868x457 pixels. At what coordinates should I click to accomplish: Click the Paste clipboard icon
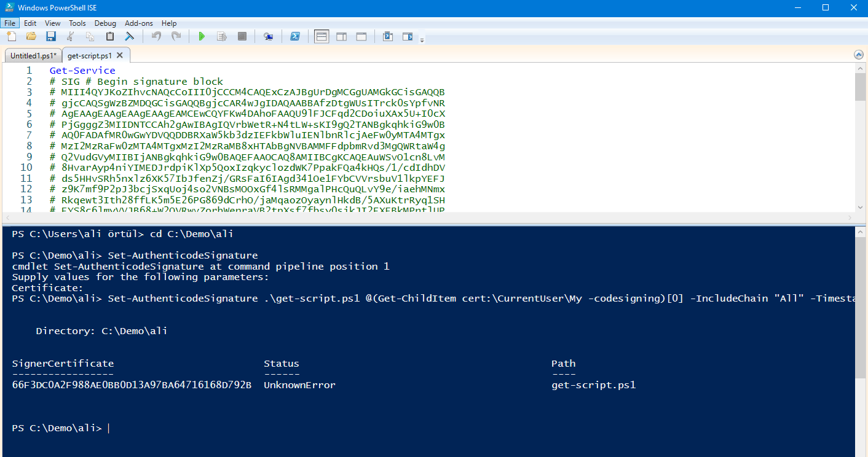(110, 37)
